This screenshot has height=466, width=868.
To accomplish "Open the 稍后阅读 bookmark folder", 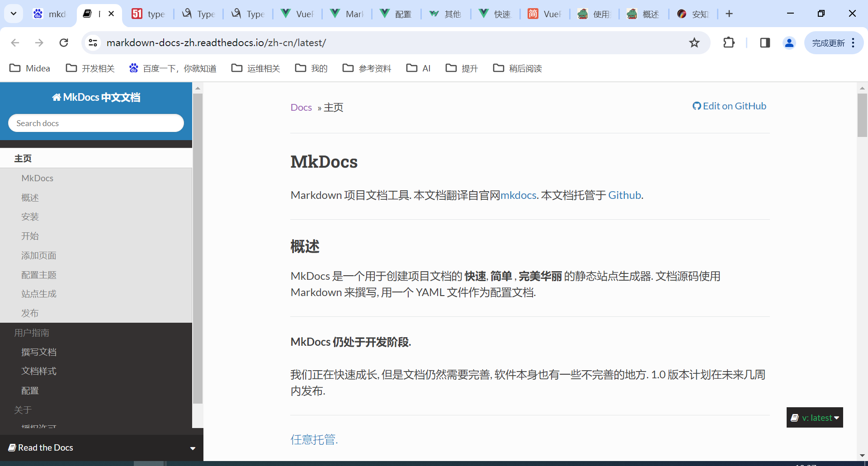I will pyautogui.click(x=518, y=68).
